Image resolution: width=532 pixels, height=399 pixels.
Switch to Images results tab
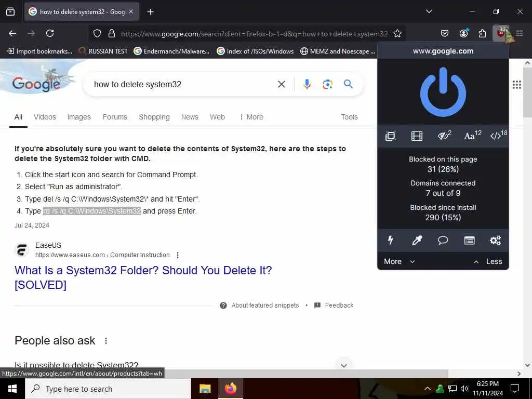[x=79, y=117]
